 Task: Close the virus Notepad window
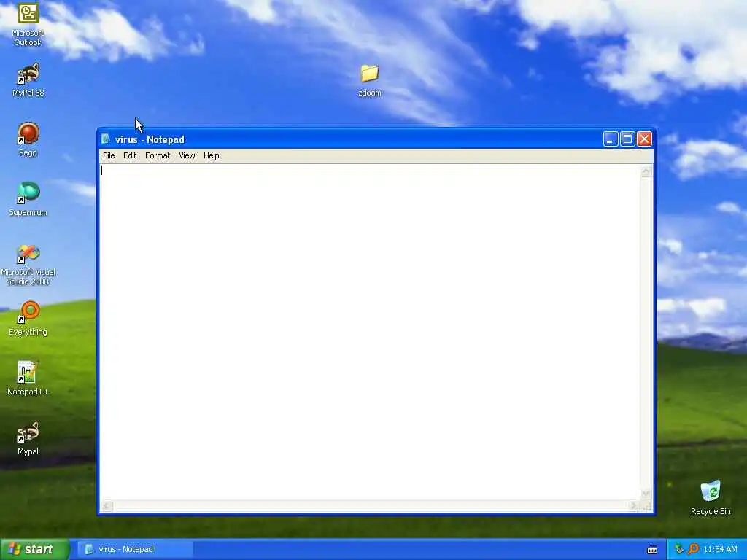pyautogui.click(x=645, y=139)
